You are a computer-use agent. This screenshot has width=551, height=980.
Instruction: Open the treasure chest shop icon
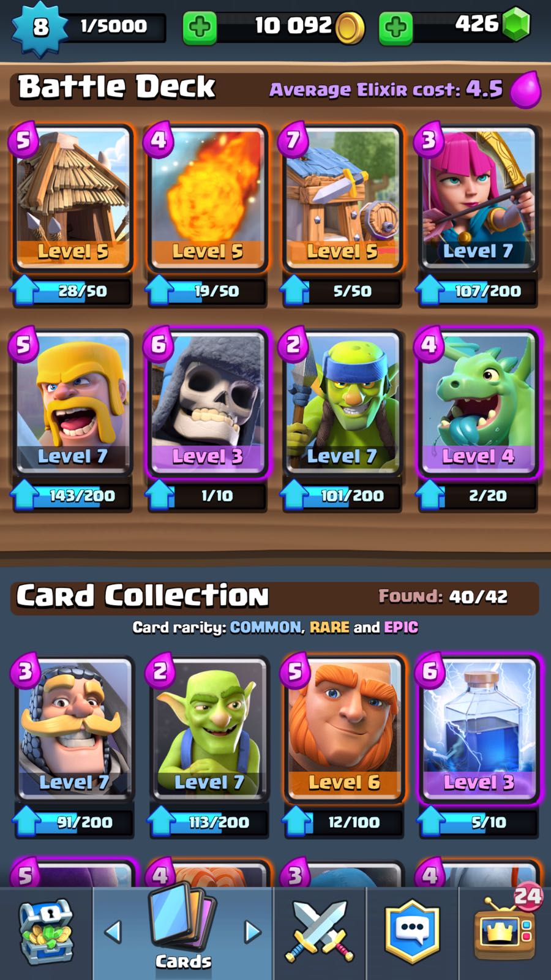tap(47, 932)
